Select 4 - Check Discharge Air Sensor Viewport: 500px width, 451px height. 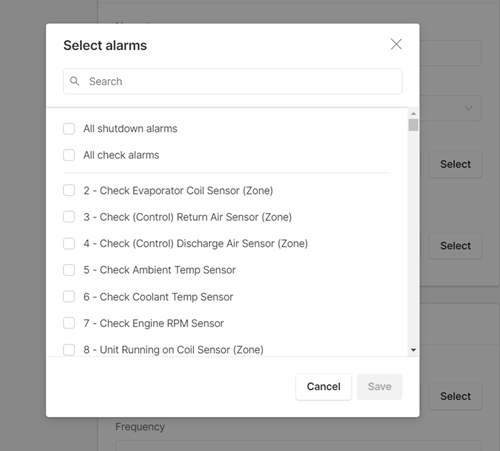(x=69, y=243)
